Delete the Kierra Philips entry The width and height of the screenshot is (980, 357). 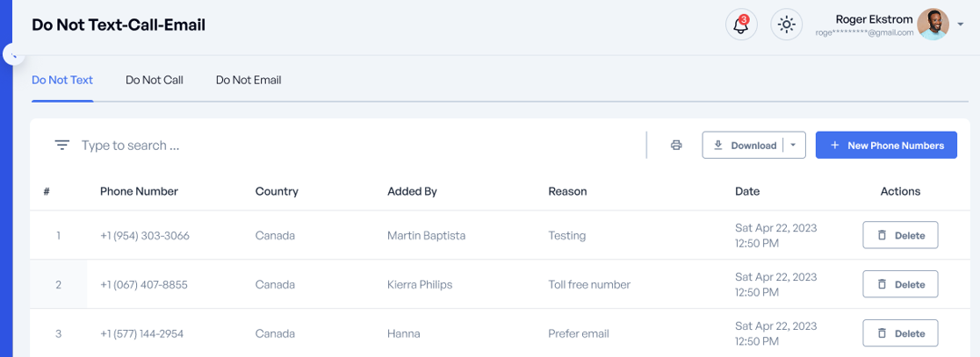click(x=900, y=284)
